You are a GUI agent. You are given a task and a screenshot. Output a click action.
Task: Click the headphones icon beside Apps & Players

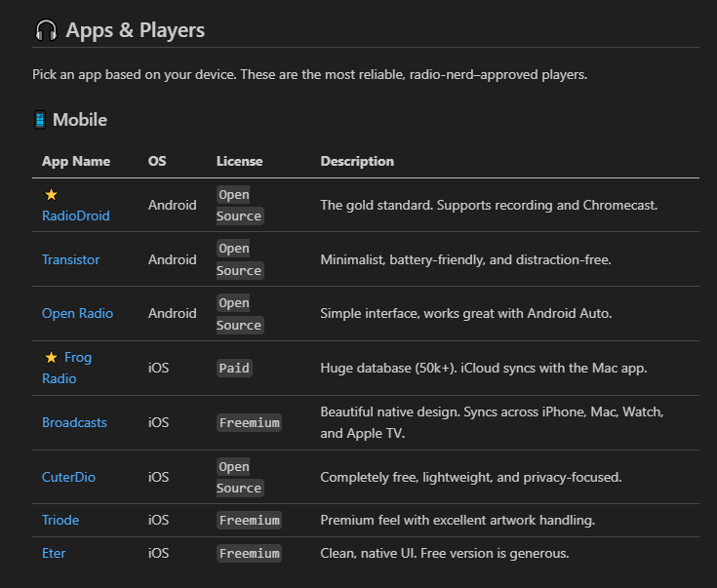click(45, 30)
